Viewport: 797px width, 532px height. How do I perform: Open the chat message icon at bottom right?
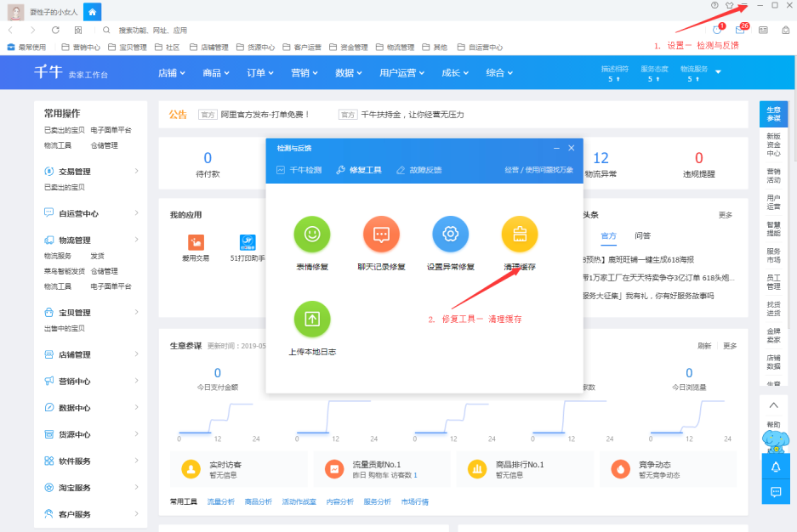[775, 492]
